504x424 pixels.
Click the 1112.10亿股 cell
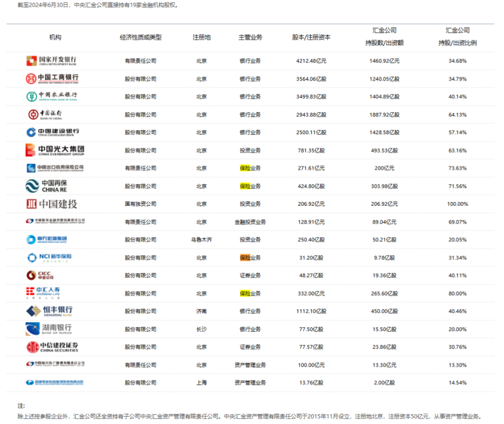click(311, 311)
